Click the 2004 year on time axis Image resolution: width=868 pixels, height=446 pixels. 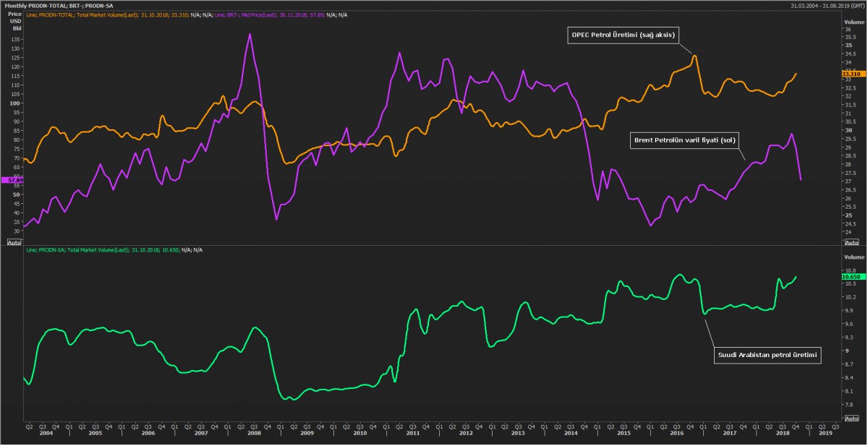46,432
